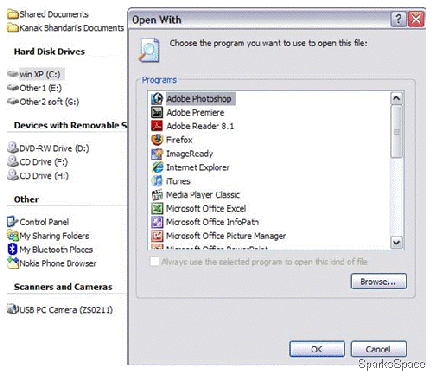This screenshot has width=432, height=371.
Task: Select the "Internet Explorer" text entry
Action: (x=198, y=167)
